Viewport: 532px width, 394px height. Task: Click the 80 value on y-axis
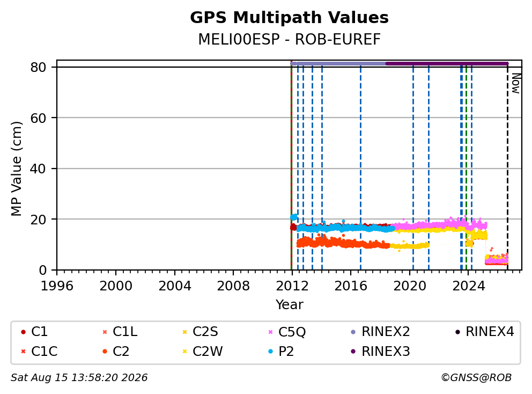[38, 67]
